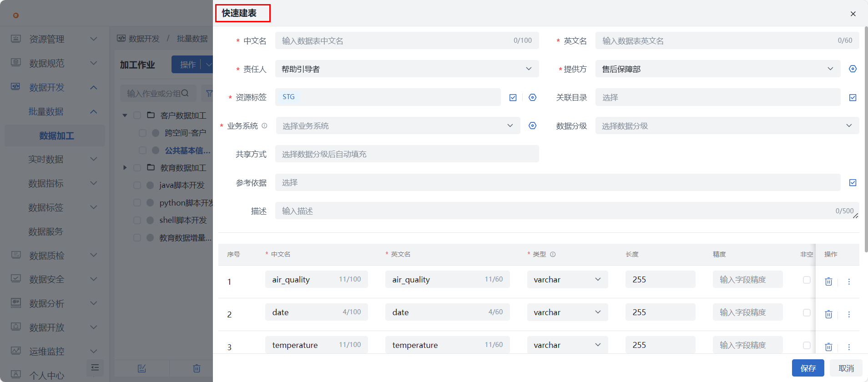This screenshot has height=382, width=868.
Task: Click the select icon beside 关联目录
Action: [x=853, y=97]
